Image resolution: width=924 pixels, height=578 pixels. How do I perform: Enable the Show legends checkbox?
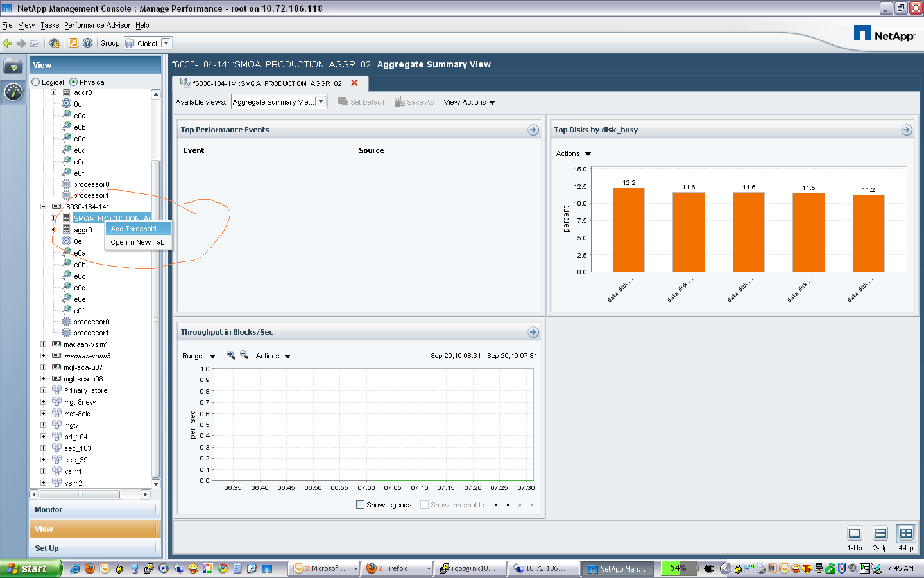tap(361, 505)
